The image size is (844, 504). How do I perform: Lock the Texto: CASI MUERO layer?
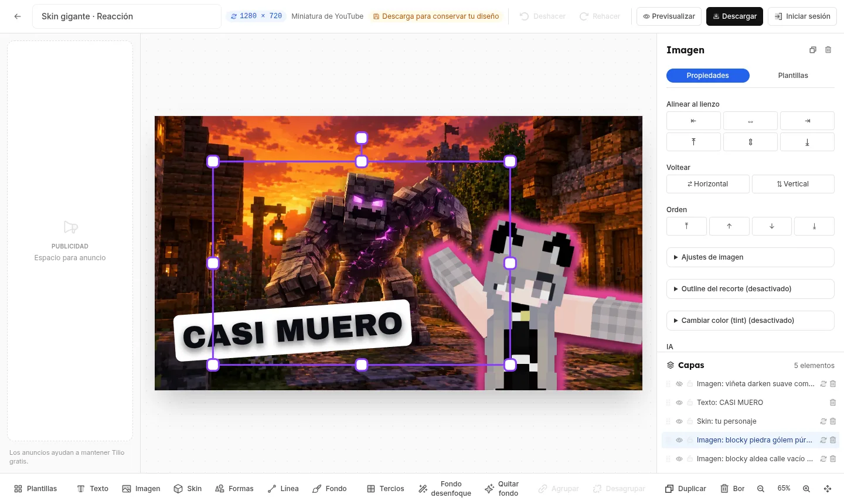click(690, 403)
